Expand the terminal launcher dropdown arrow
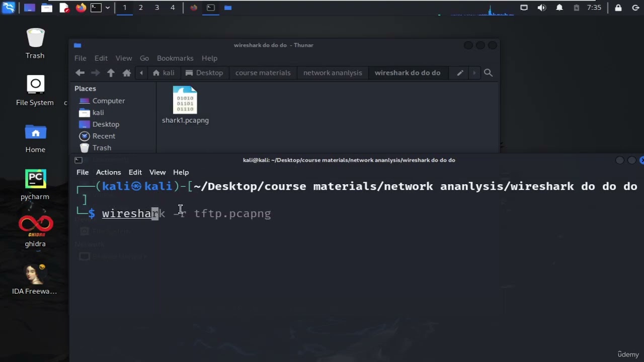Screen dimensions: 644x362 [107, 8]
